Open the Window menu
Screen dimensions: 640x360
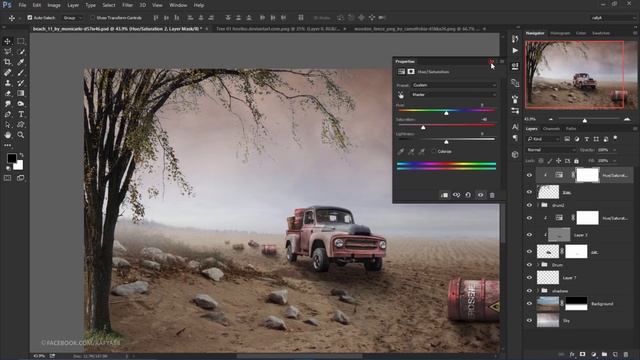pyautogui.click(x=178, y=5)
